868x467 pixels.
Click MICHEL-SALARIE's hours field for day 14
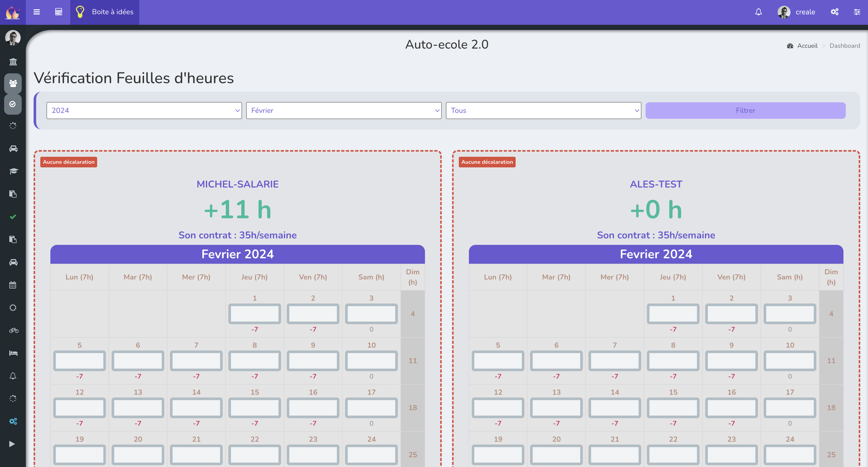tap(196, 408)
